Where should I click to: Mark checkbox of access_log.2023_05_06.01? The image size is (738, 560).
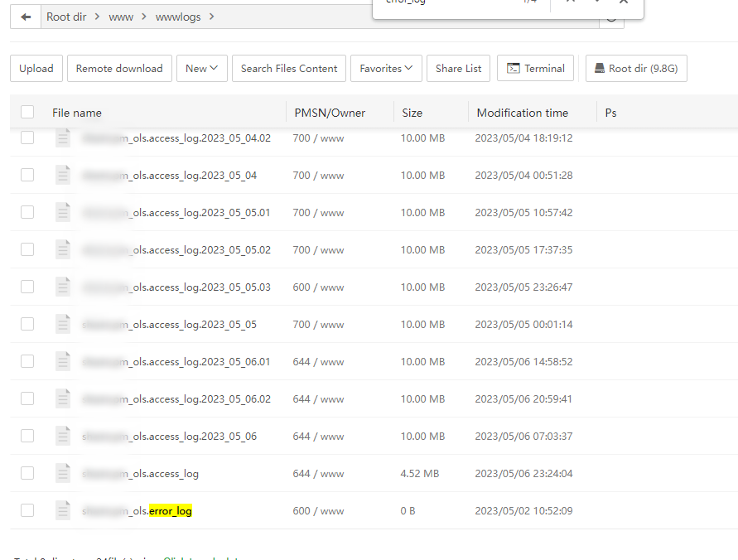point(27,361)
